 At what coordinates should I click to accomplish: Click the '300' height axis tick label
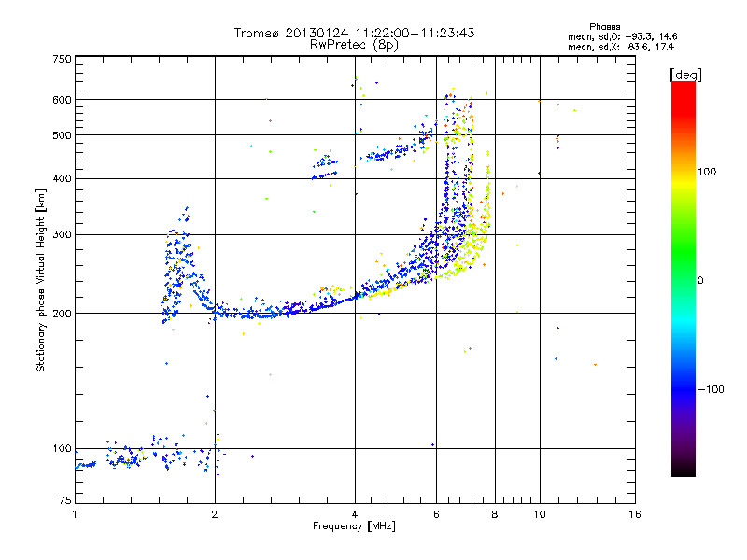pyautogui.click(x=62, y=235)
